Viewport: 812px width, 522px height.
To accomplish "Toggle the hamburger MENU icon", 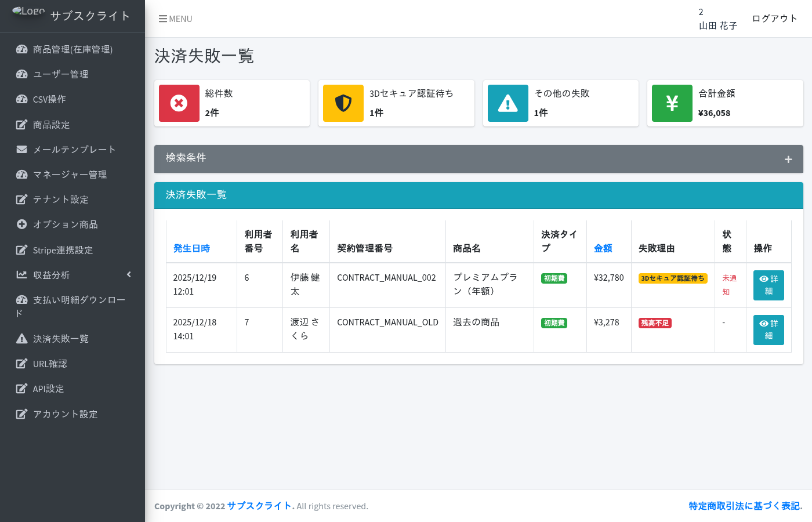I will click(163, 18).
